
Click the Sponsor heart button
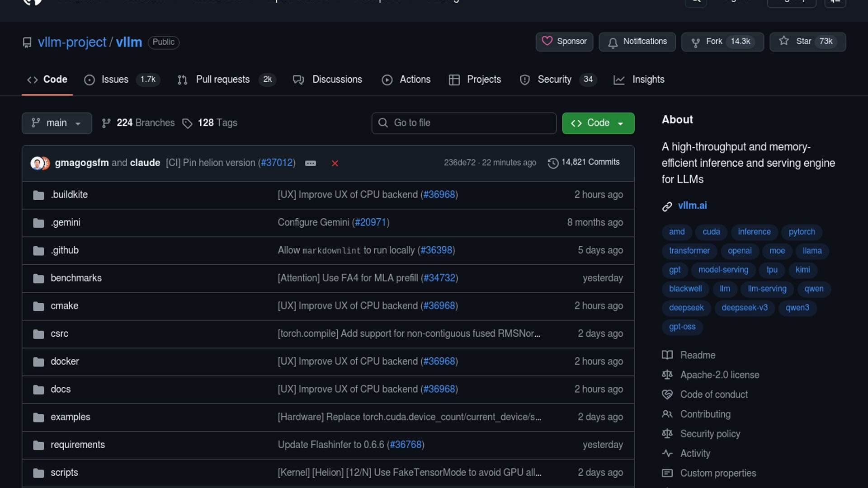tap(564, 42)
